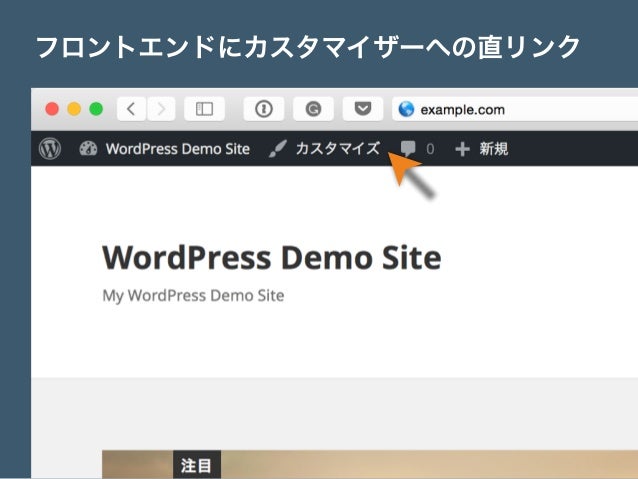Click the globe icon in address bar

click(406, 109)
